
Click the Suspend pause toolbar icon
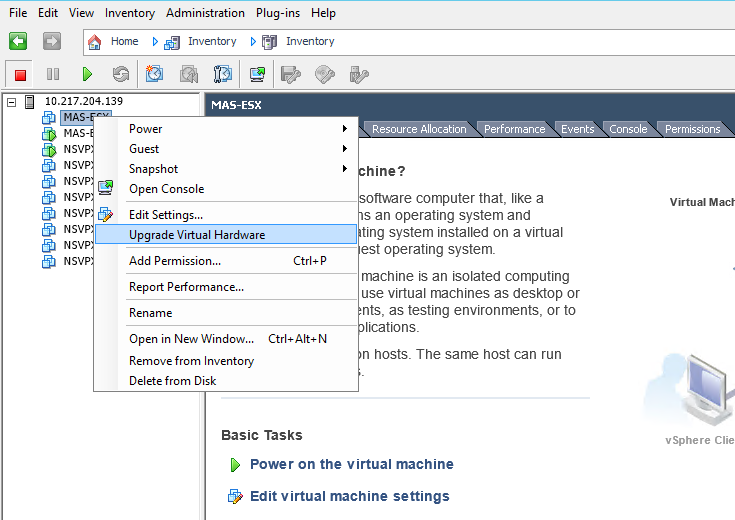click(x=53, y=74)
